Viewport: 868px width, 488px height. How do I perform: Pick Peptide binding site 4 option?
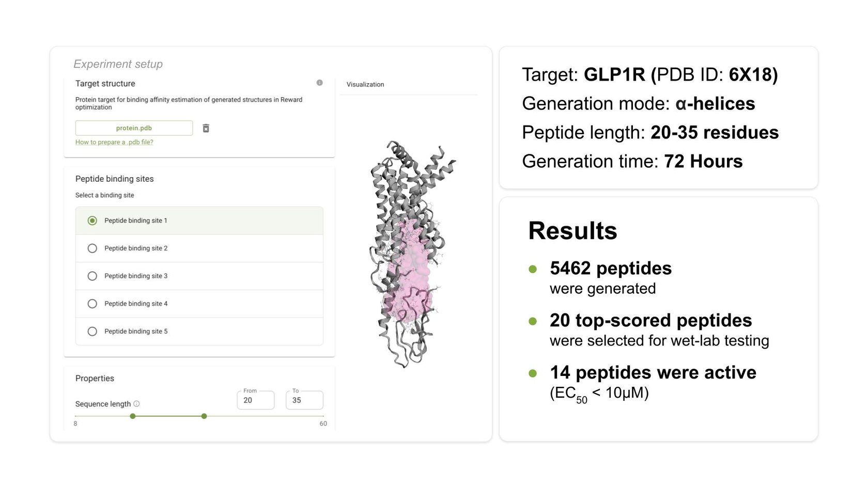tap(92, 304)
